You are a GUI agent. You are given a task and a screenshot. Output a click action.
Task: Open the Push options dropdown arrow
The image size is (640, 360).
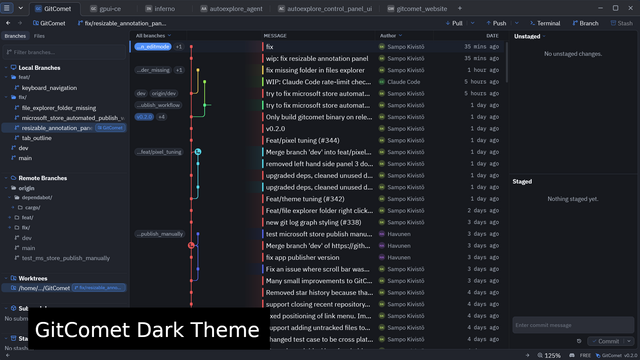[x=517, y=23]
